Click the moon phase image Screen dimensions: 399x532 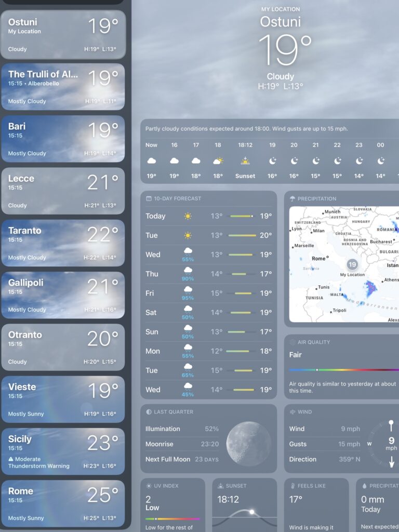click(248, 443)
